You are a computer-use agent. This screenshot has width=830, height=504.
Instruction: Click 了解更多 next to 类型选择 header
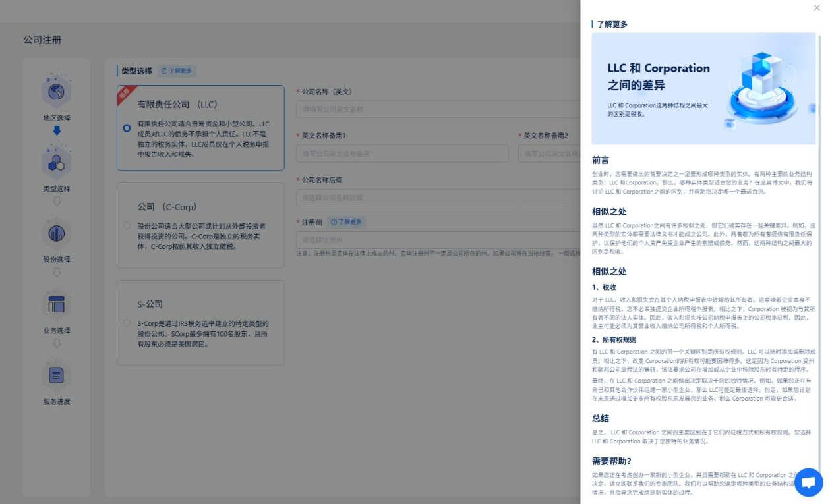pyautogui.click(x=177, y=70)
